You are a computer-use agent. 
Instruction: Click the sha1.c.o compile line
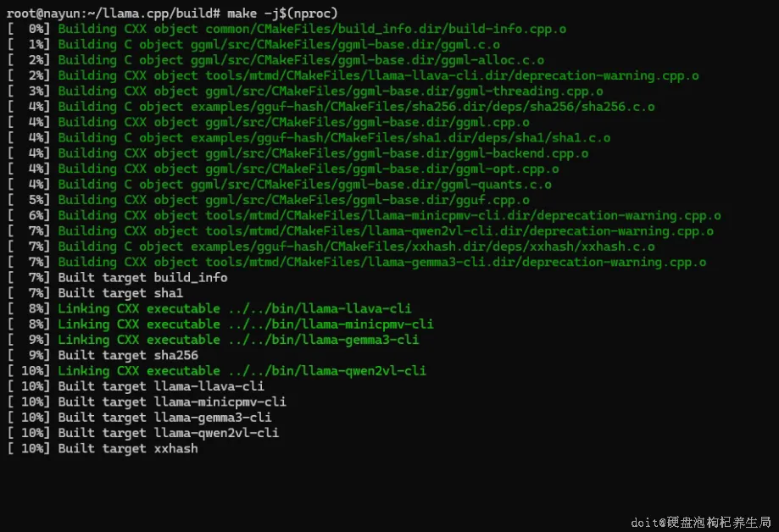334,138
